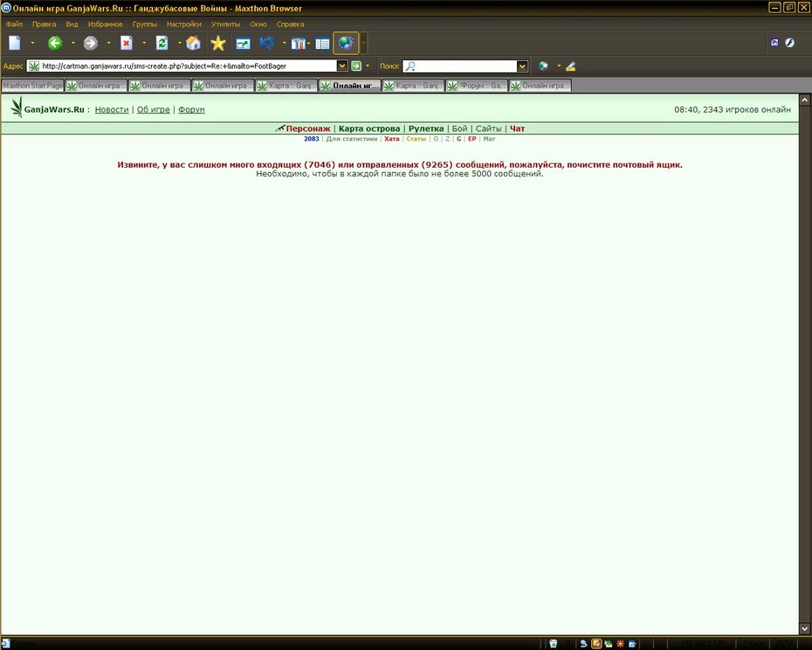Screen dimensions: 812x650
Task: Expand the Back history dropdown arrow
Action: coord(73,43)
